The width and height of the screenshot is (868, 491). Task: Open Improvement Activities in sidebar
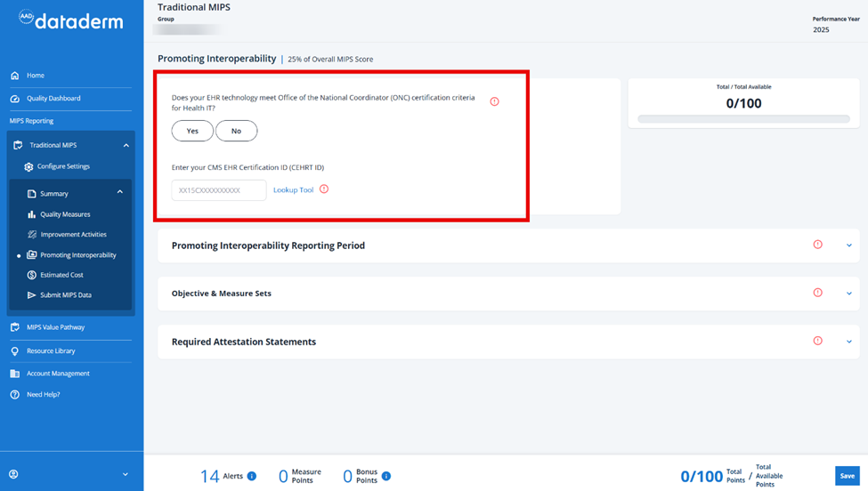[73, 235]
